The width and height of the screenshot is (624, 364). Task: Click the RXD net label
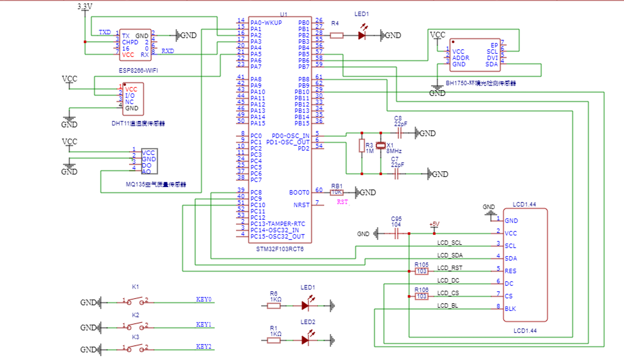point(168,51)
